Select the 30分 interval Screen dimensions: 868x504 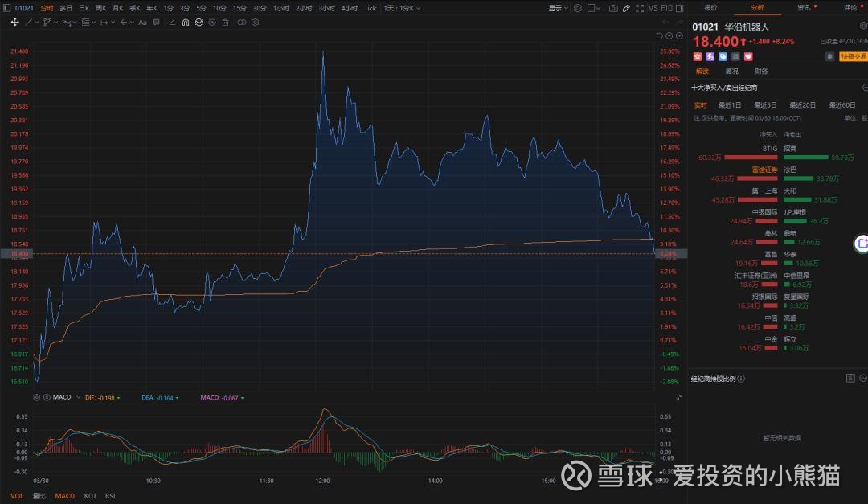coord(260,8)
